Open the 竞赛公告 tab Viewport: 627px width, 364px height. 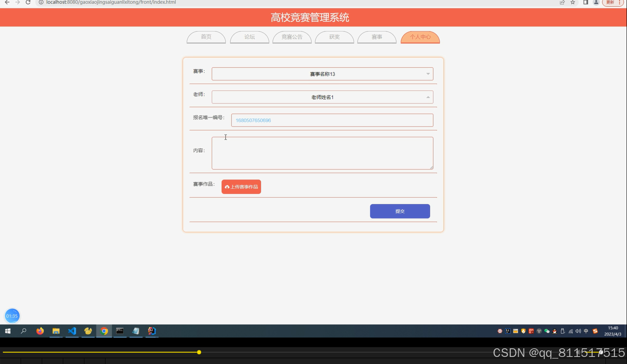292,37
